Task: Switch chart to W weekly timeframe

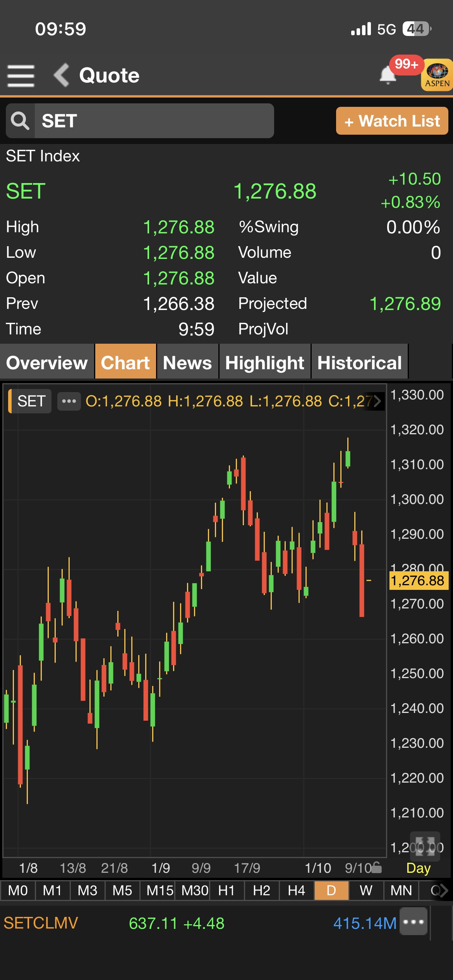Action: 366,891
